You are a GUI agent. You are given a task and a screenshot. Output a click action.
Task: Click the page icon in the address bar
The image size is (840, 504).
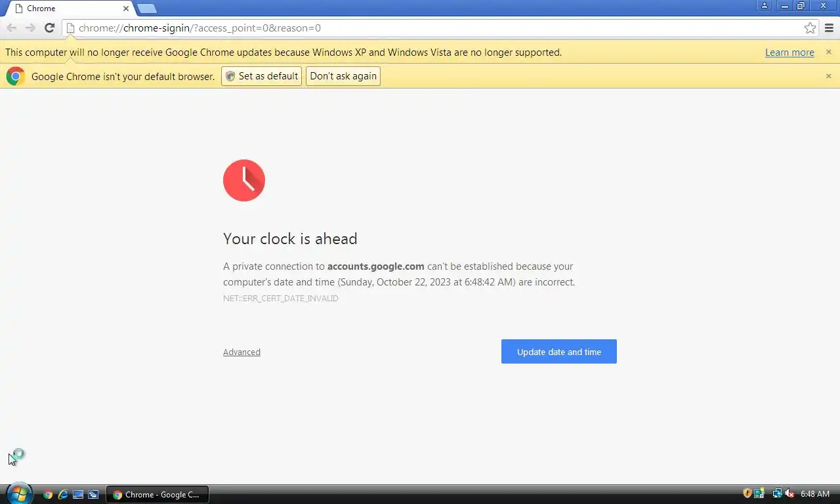[x=70, y=28]
